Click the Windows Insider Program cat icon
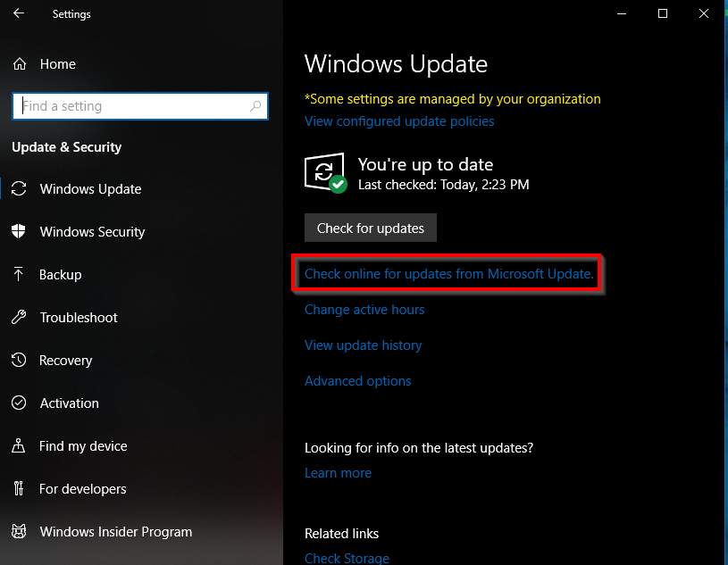 coord(19,531)
